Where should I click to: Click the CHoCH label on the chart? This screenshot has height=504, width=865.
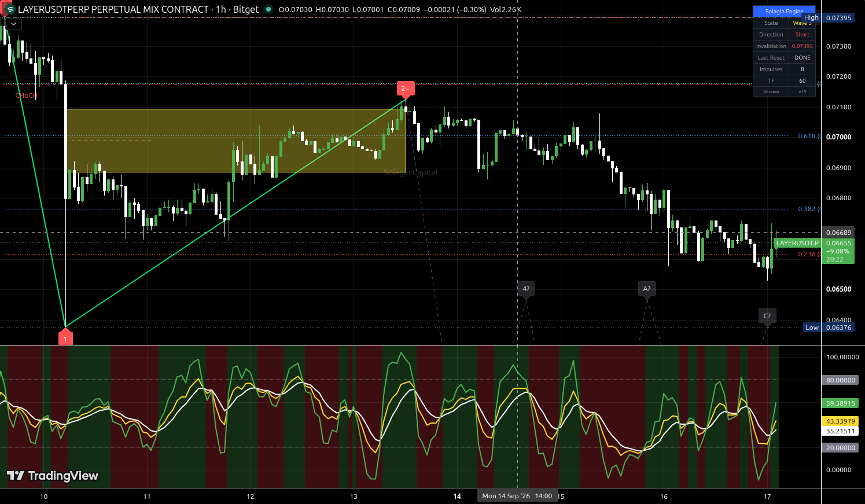pos(26,95)
